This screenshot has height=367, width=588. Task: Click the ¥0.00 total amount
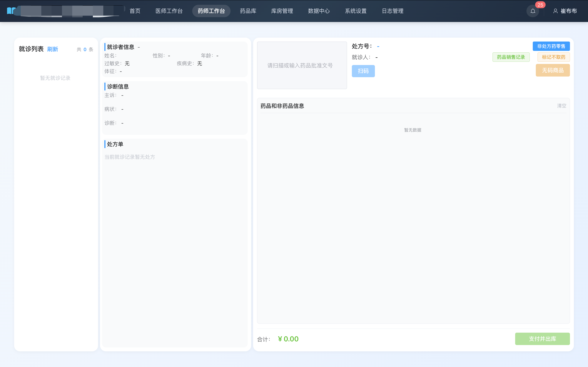point(288,339)
